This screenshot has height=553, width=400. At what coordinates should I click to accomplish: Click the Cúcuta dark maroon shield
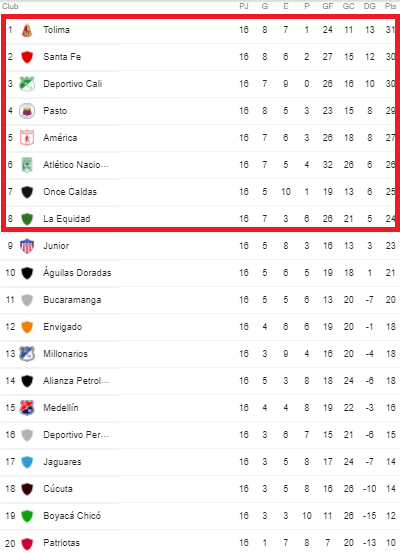[27, 489]
